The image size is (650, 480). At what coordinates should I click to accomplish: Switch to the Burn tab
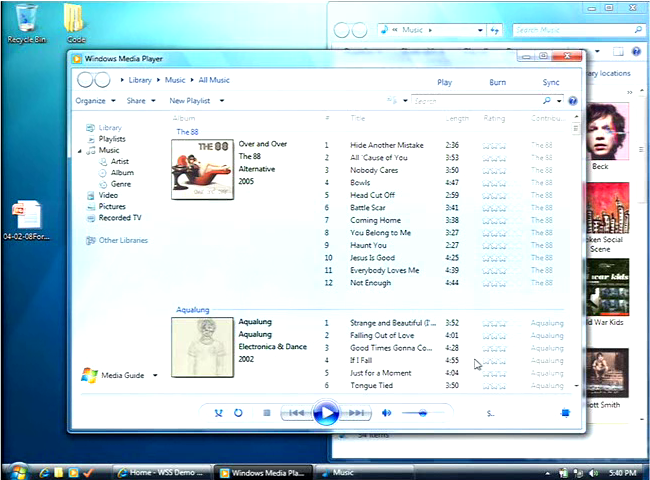[497, 82]
